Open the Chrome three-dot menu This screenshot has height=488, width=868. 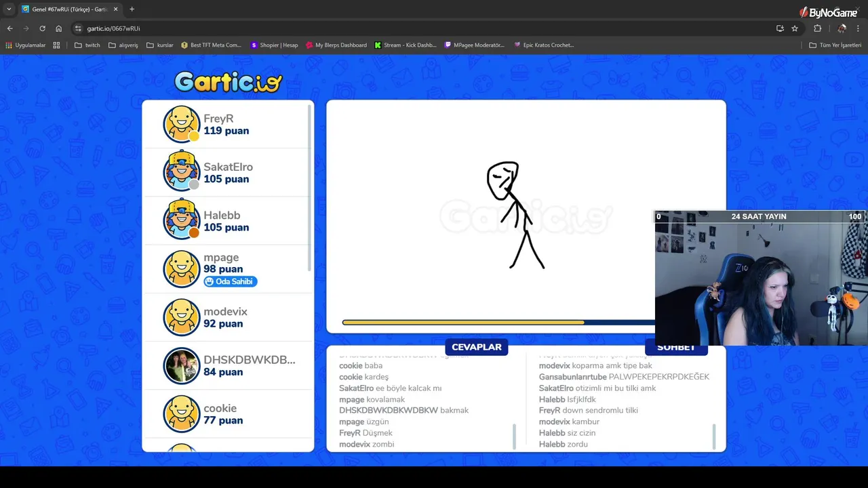point(859,28)
